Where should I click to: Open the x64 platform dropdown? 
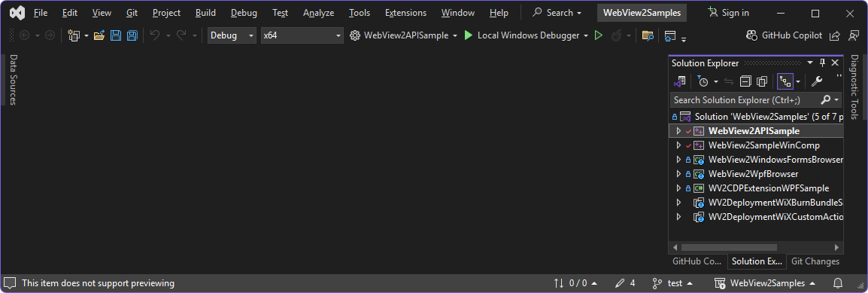tap(302, 35)
